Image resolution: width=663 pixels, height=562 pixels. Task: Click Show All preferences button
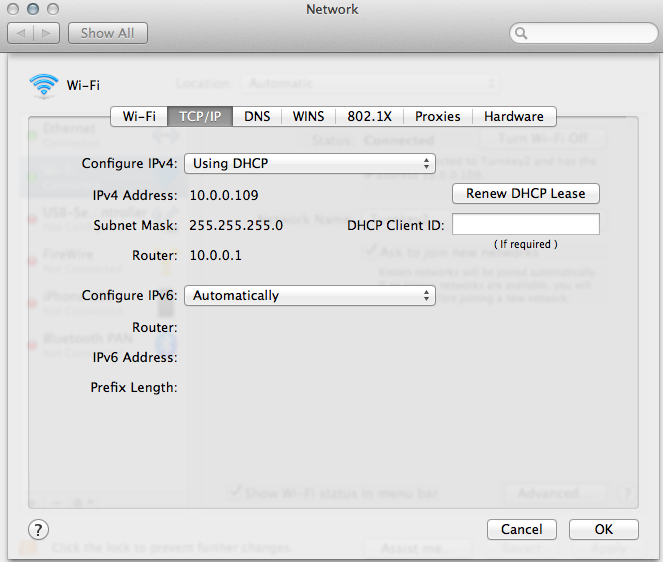point(108,33)
